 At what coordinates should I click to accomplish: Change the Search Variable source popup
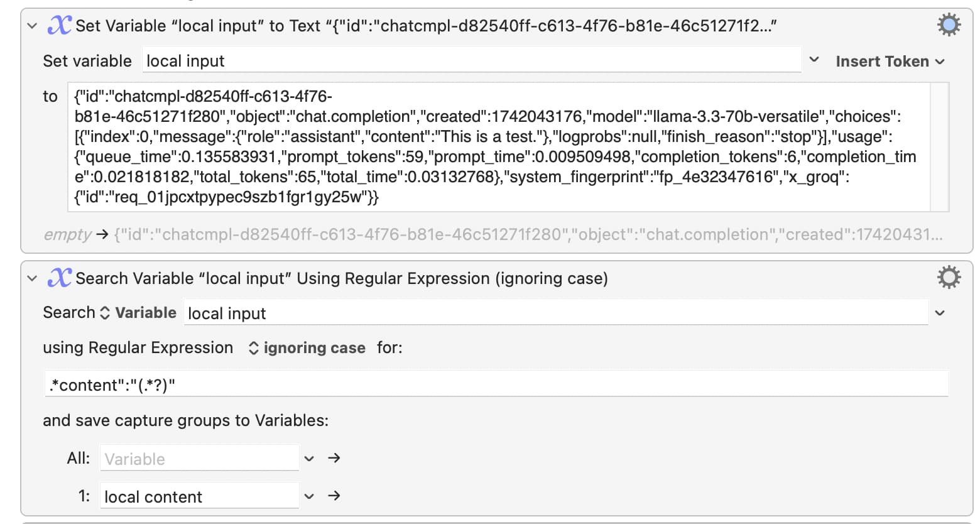click(x=139, y=312)
